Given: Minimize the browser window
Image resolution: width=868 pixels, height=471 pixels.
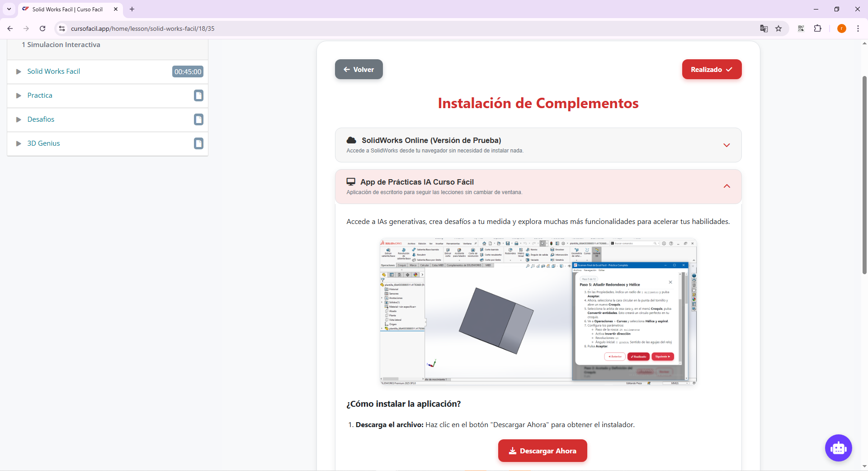Looking at the screenshot, I should point(816,9).
